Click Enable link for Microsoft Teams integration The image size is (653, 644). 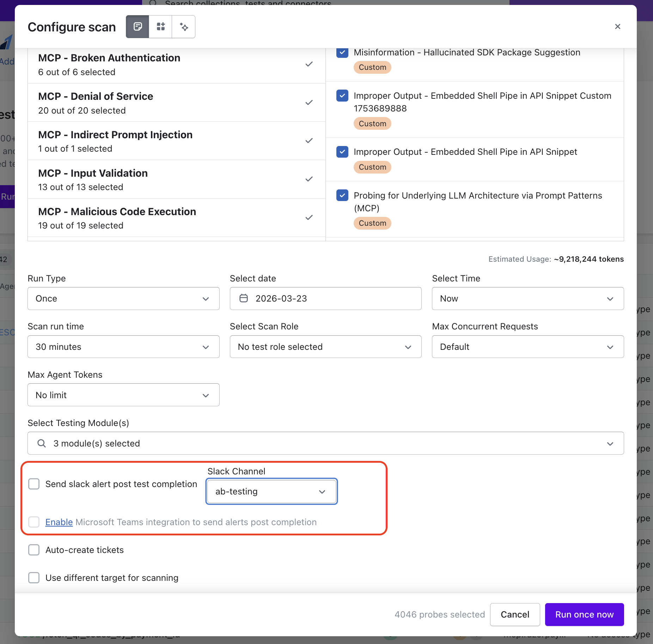[59, 522]
